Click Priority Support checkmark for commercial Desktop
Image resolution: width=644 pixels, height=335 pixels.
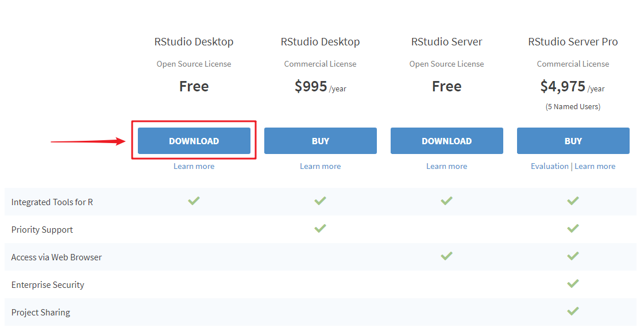[x=321, y=228]
